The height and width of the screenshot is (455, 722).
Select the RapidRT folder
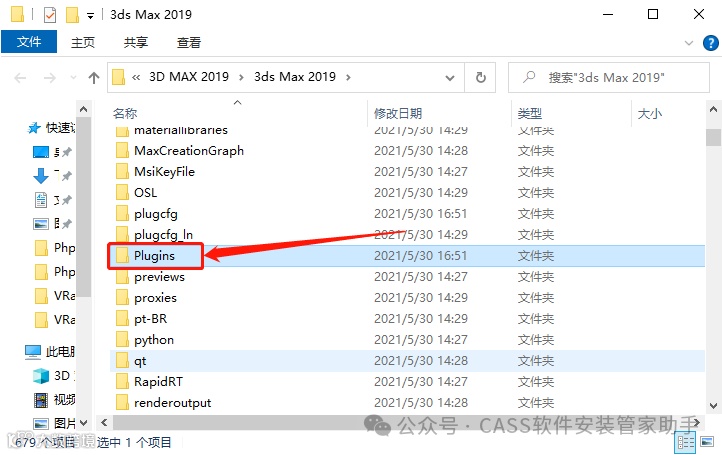407,382
